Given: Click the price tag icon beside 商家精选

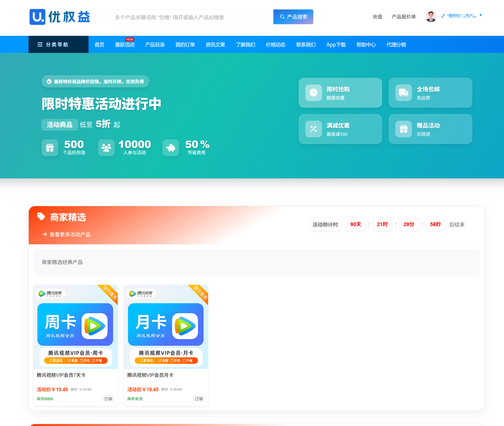Looking at the screenshot, I should tap(41, 216).
